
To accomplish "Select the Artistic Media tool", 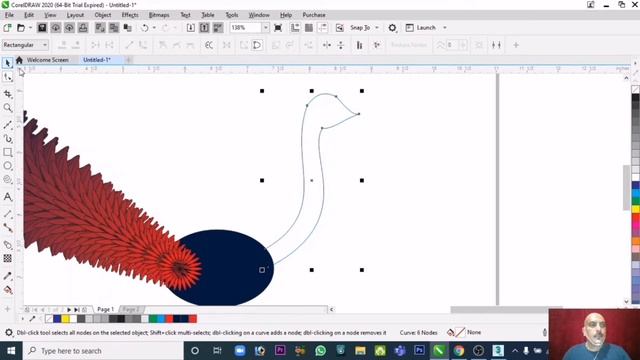I will pyautogui.click(x=7, y=139).
